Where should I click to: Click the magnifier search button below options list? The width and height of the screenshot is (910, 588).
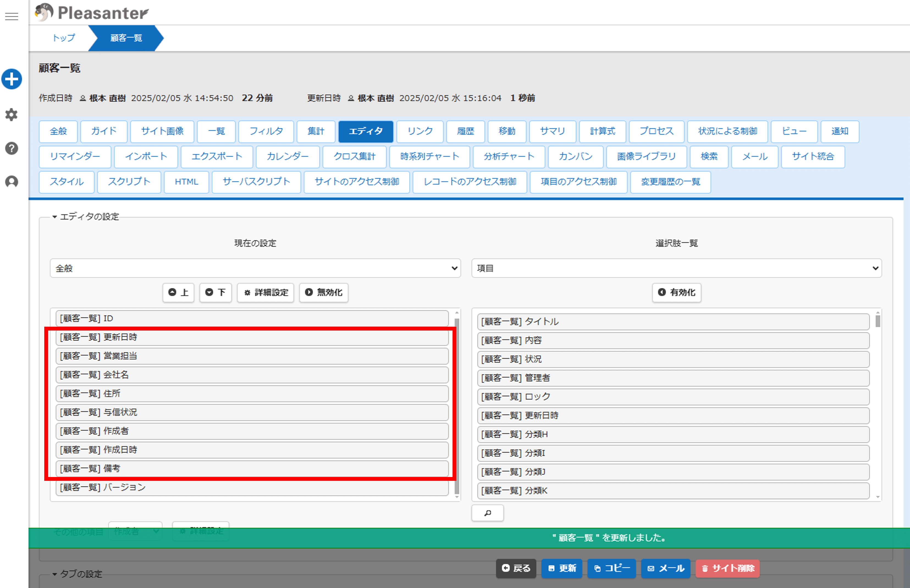(487, 513)
